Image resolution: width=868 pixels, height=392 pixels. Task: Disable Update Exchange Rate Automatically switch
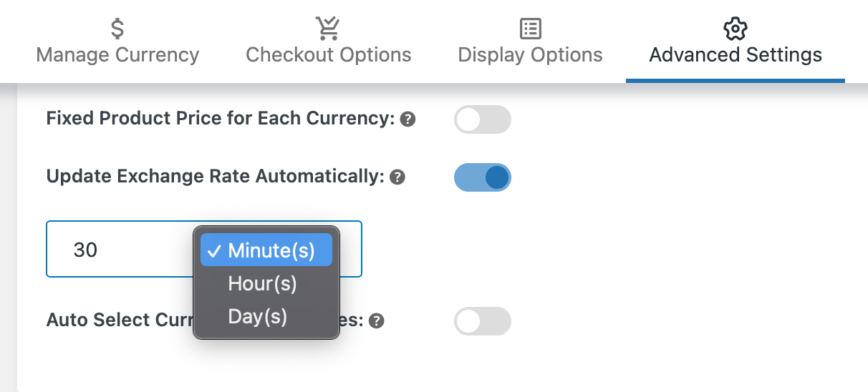[482, 177]
